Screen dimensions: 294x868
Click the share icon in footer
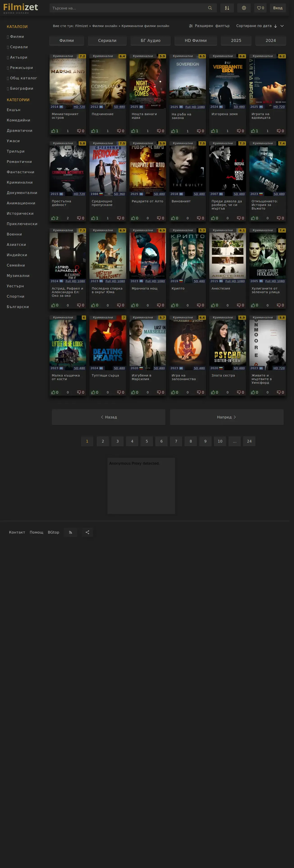point(87,532)
